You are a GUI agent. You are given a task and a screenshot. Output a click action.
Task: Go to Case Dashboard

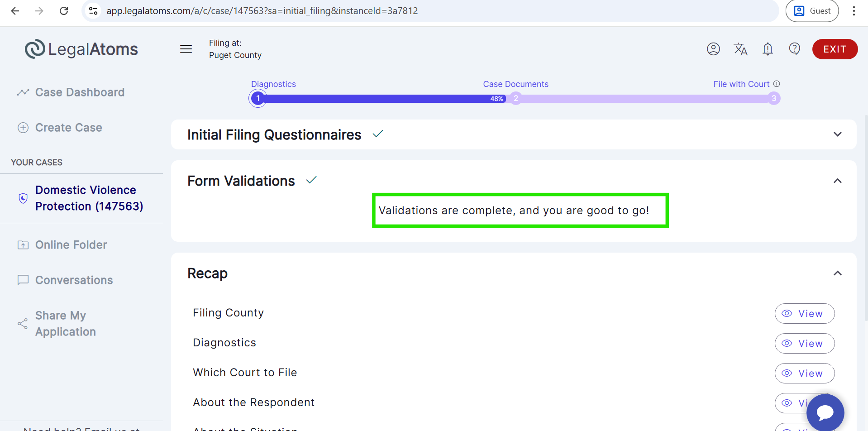[80, 92]
